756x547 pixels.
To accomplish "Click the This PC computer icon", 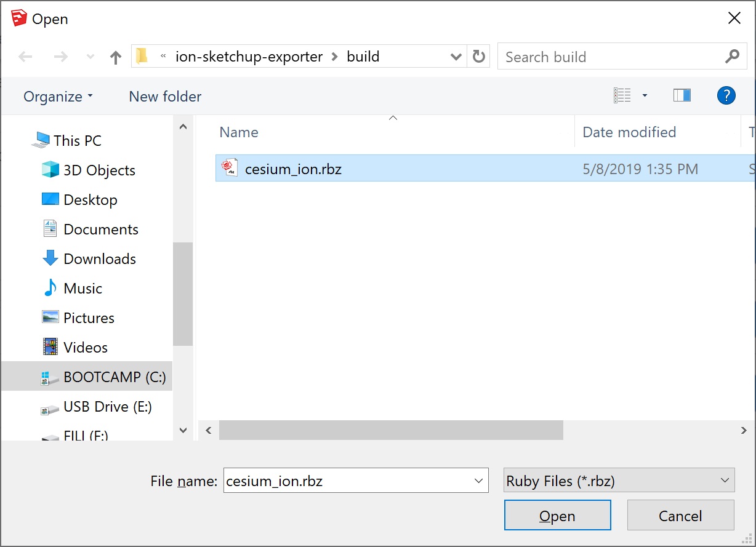I will (41, 140).
